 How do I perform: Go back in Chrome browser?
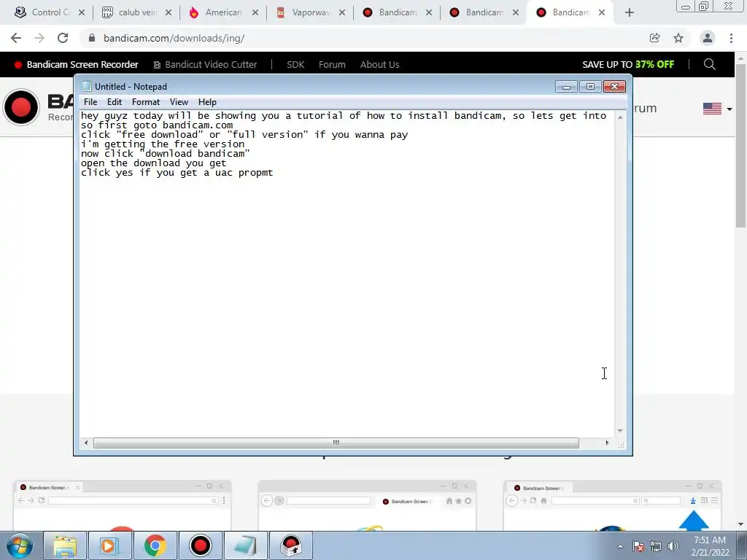pos(16,38)
